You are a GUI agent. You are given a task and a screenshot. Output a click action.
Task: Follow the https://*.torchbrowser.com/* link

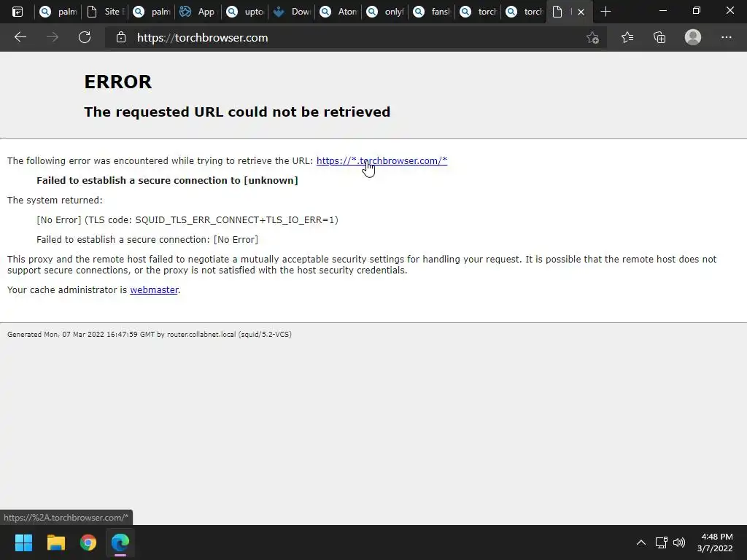tap(382, 160)
